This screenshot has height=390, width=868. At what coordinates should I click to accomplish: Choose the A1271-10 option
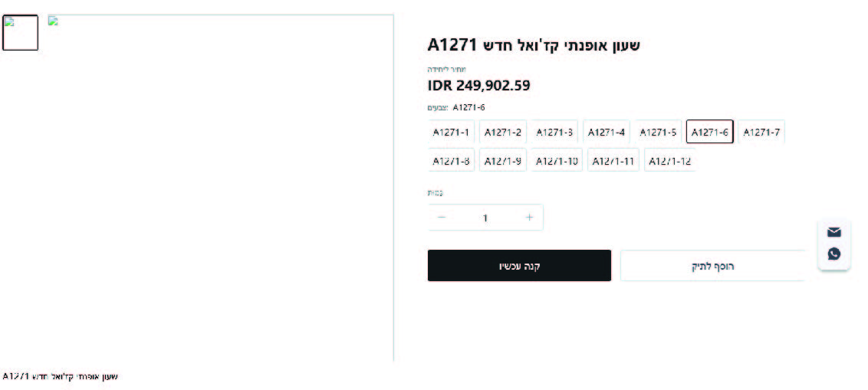tap(557, 161)
